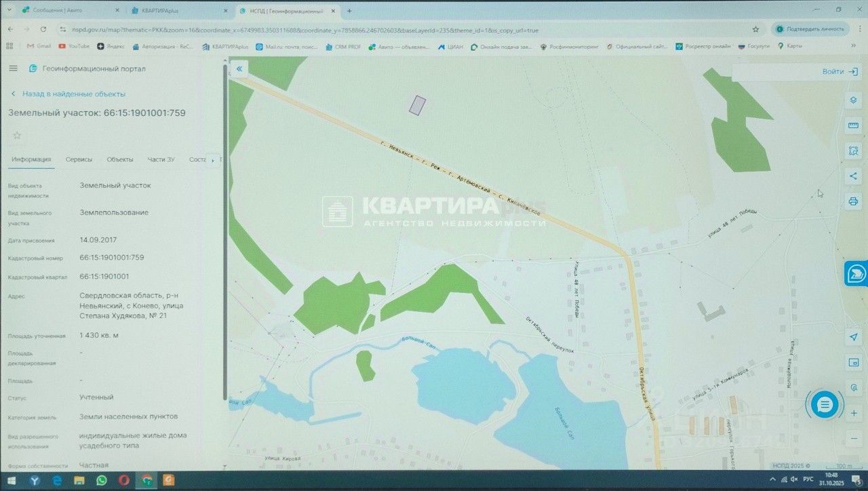Click the area value 1 430 кв. м
This screenshot has height=491, width=868.
(99, 335)
